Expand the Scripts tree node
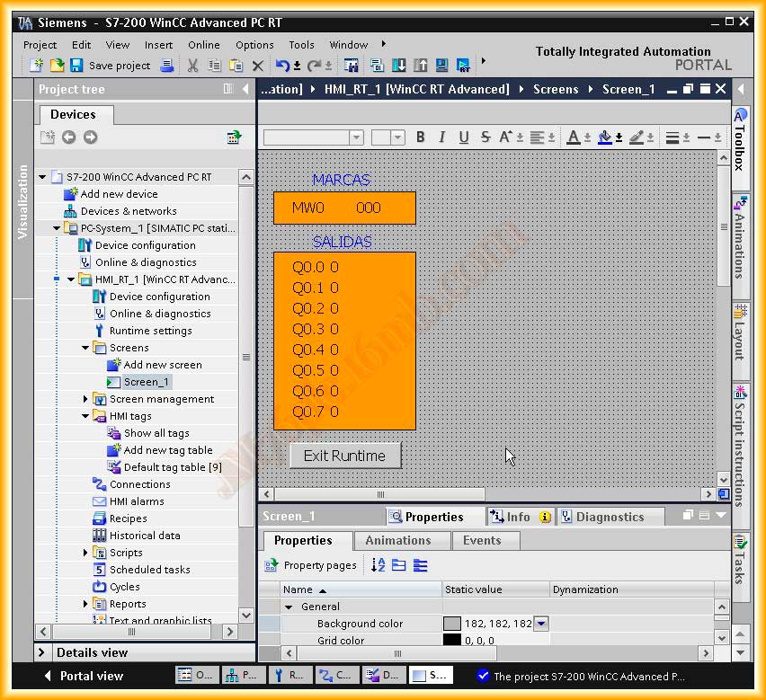Viewport: 766px width, 700px height. [x=86, y=553]
